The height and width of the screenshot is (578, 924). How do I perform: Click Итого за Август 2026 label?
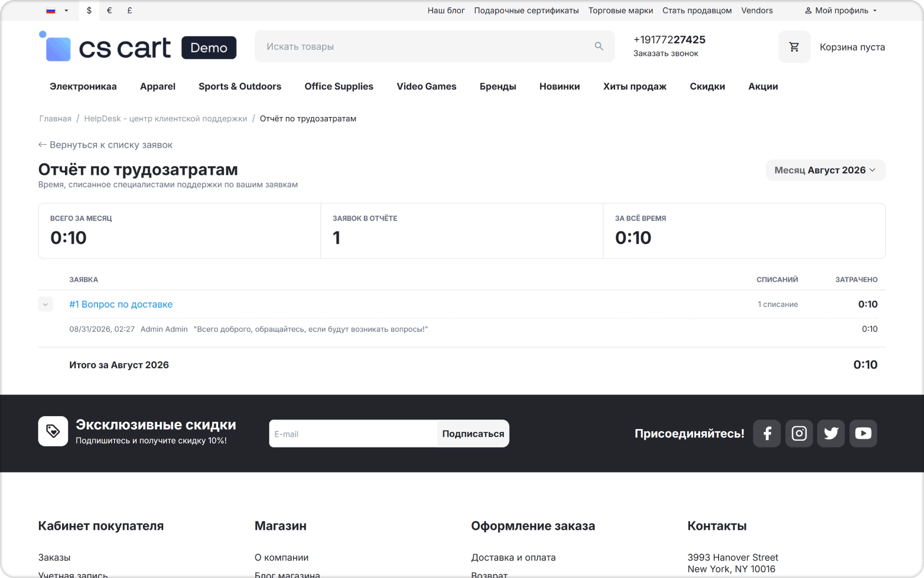pyautogui.click(x=119, y=365)
